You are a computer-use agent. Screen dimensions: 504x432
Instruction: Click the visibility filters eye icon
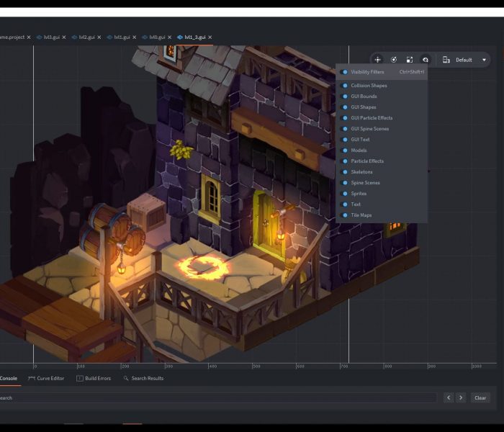point(426,60)
